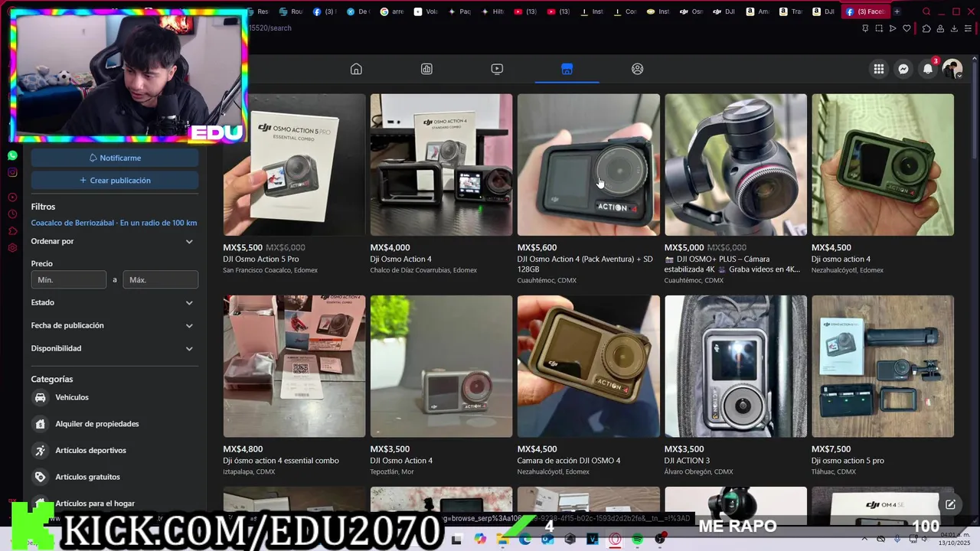
Task: Open Instagram in the Opera sidebar
Action: pyautogui.click(x=12, y=172)
